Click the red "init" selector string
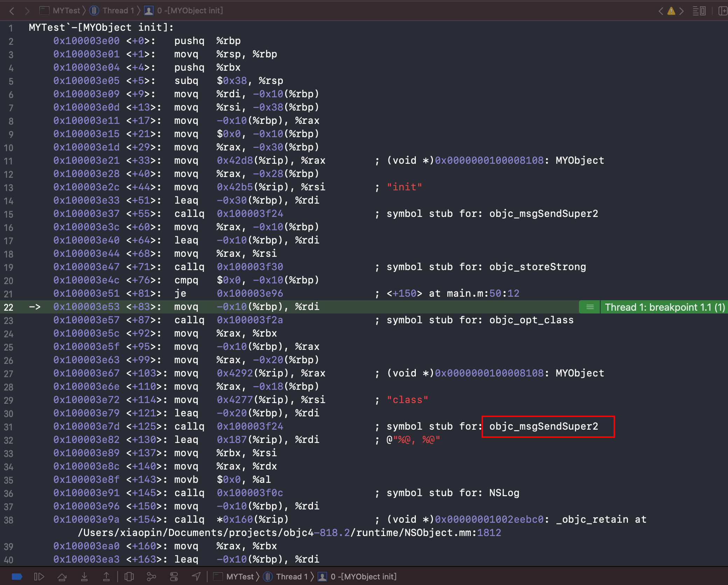The image size is (728, 585). (x=404, y=187)
